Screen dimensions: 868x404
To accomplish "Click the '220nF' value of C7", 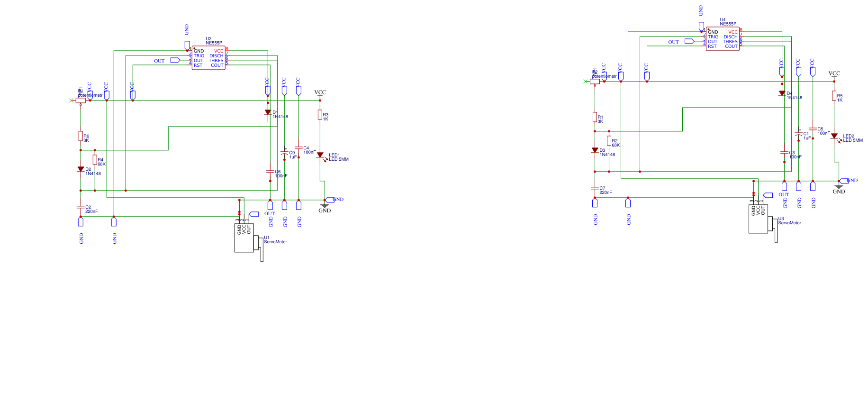I will point(606,193).
